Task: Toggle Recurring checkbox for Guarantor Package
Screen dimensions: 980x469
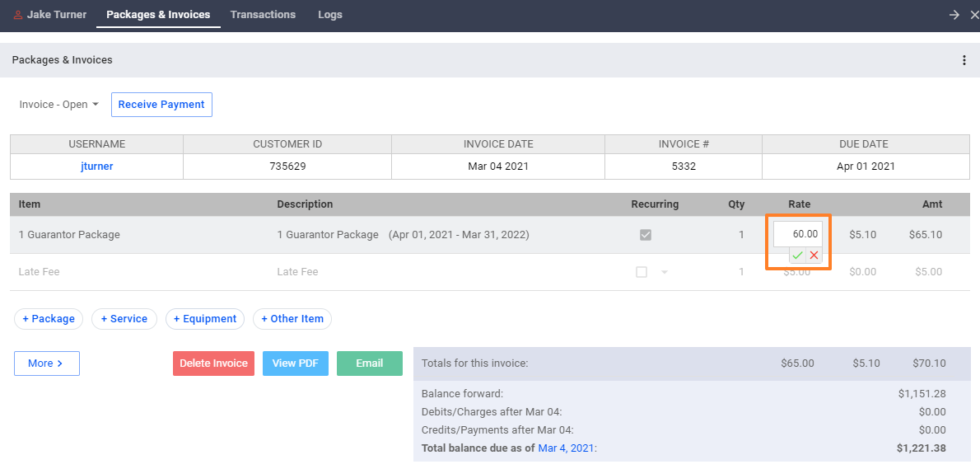Action: (646, 235)
